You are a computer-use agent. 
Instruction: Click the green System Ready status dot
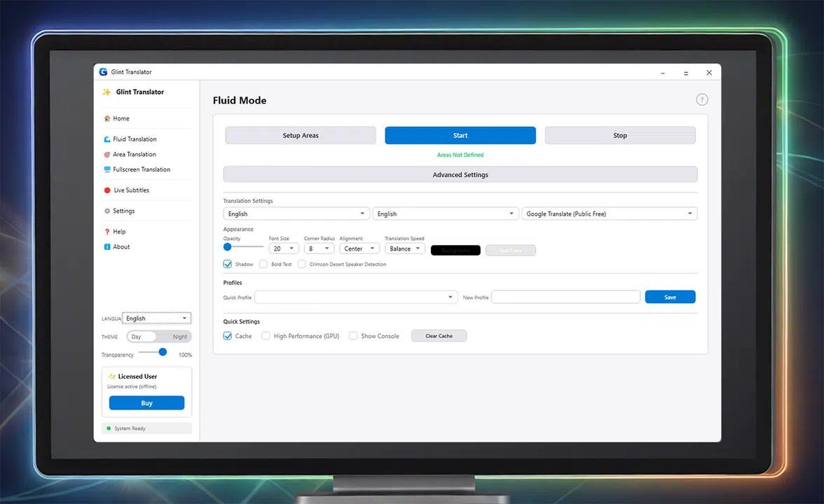pos(109,428)
